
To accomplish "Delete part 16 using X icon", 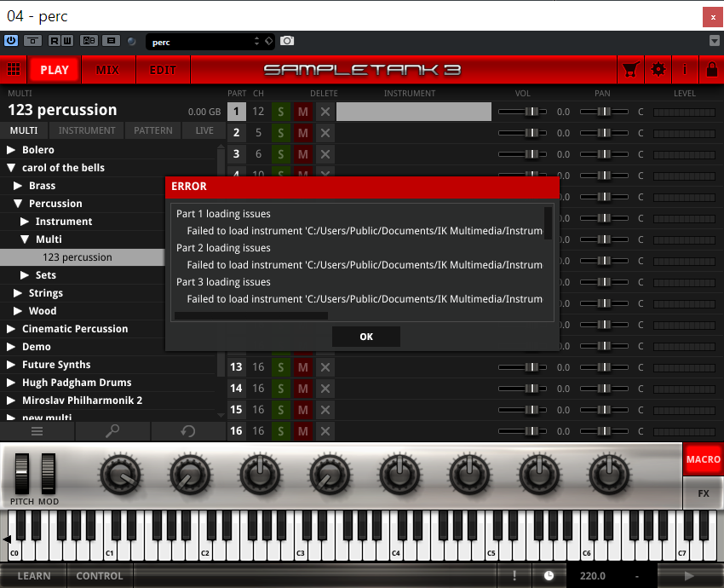I will pyautogui.click(x=325, y=431).
